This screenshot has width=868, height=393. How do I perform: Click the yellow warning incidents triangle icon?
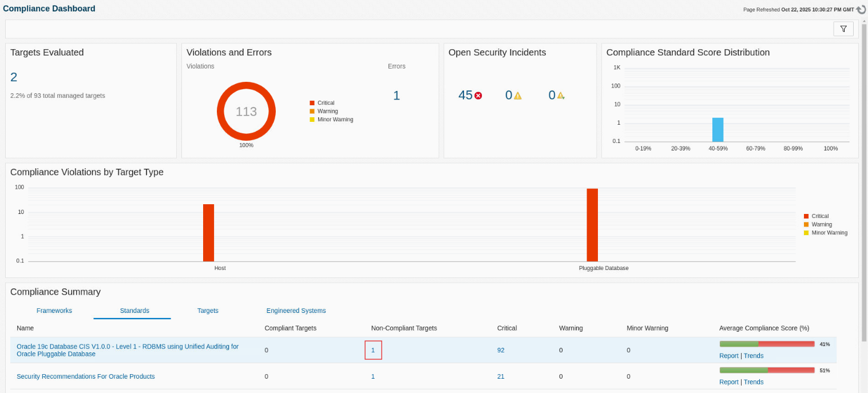[517, 96]
